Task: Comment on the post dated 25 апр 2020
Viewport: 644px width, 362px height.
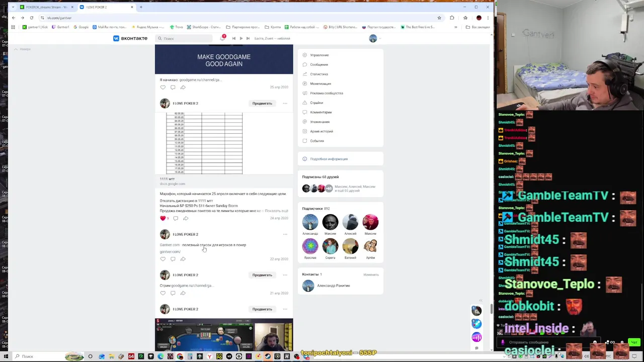Action: pos(173,87)
